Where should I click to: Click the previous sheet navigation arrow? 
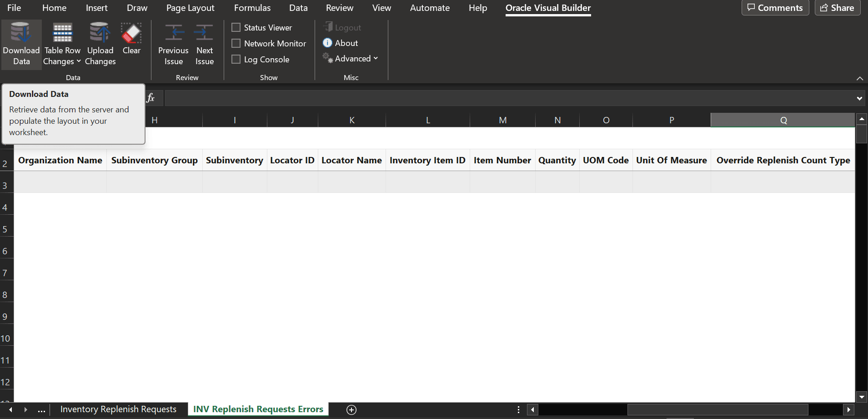(10, 409)
